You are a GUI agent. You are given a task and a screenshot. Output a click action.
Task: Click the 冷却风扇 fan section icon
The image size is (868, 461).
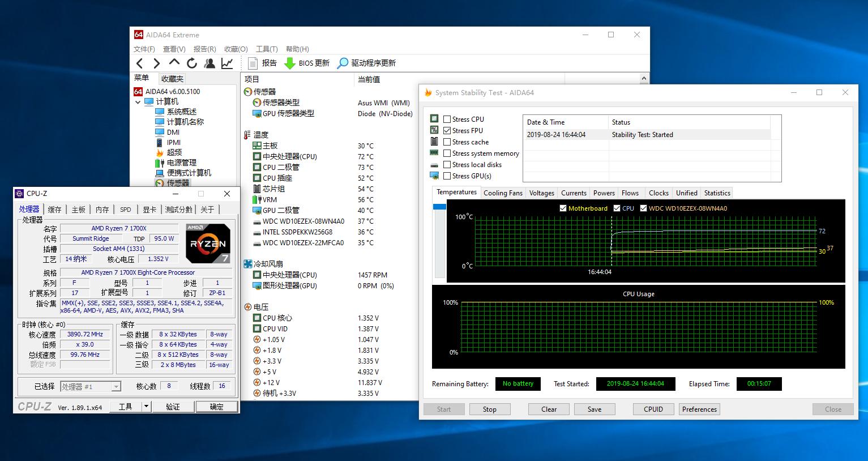(x=248, y=264)
